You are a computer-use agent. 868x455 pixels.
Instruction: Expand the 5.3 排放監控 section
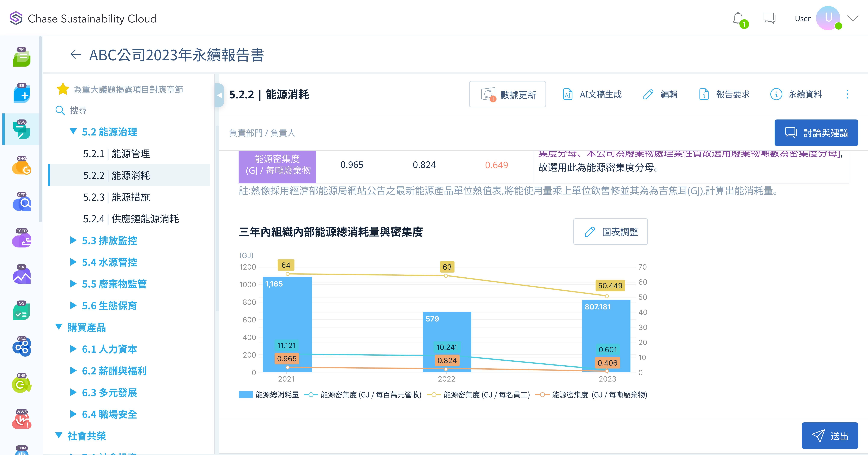click(x=73, y=240)
